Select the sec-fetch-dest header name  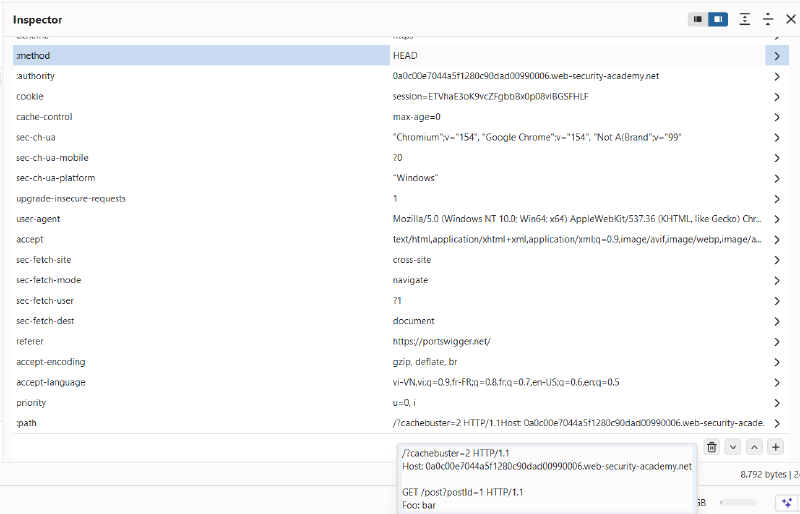(45, 321)
